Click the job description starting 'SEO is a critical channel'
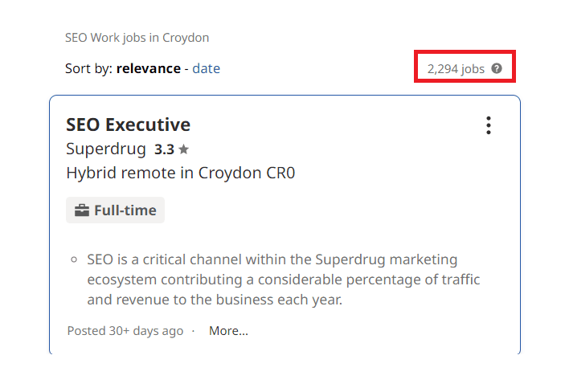The image size is (565, 392). click(x=283, y=280)
